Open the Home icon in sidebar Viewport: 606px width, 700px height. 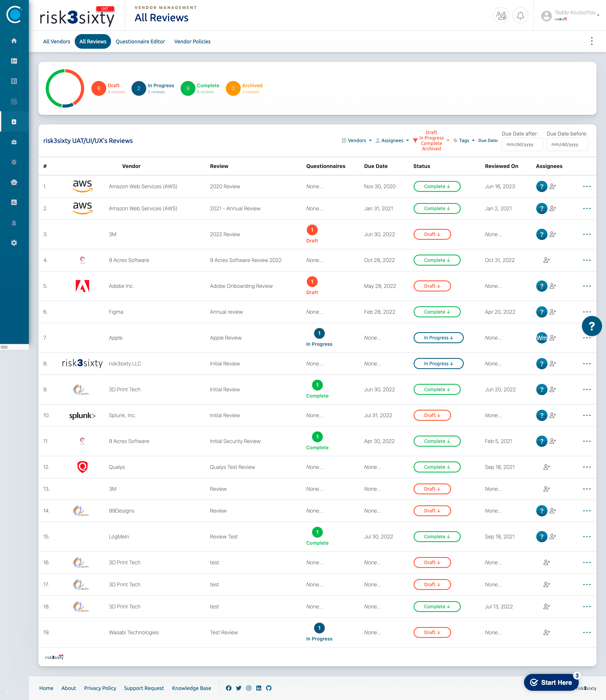coord(14,41)
